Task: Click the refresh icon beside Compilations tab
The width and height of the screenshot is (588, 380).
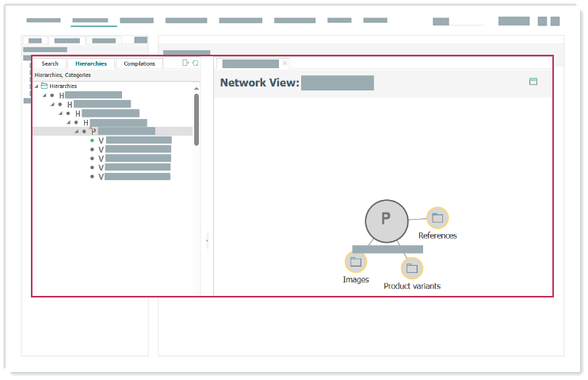Action: (195, 63)
